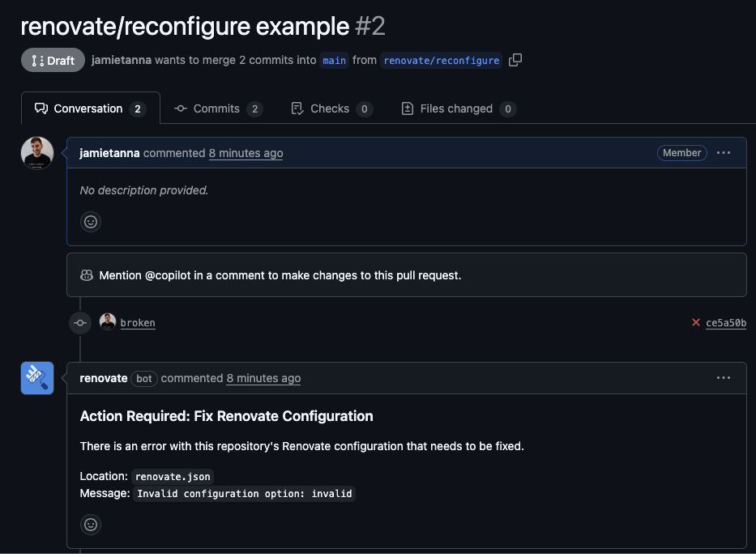
Task: Toggle the Draft status badge
Action: tap(53, 59)
